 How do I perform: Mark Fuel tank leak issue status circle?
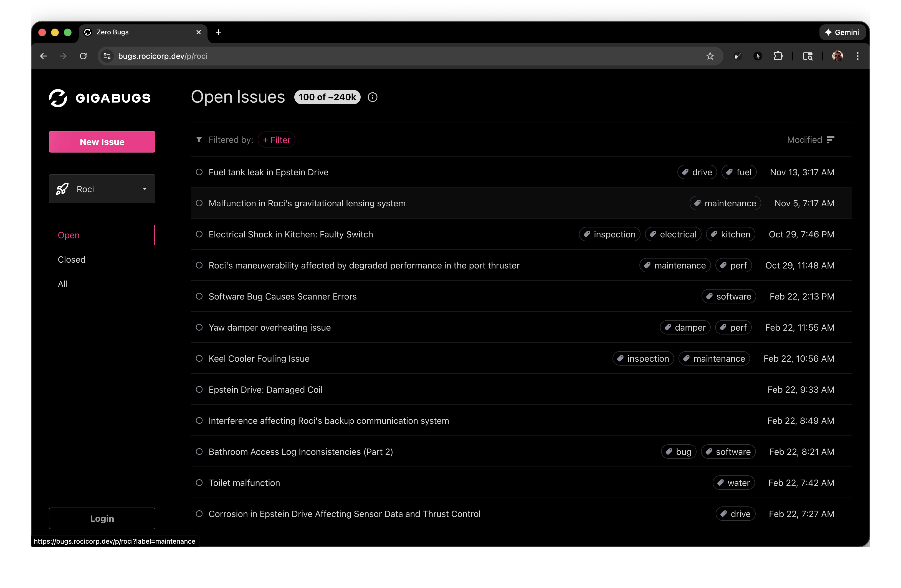tap(199, 172)
